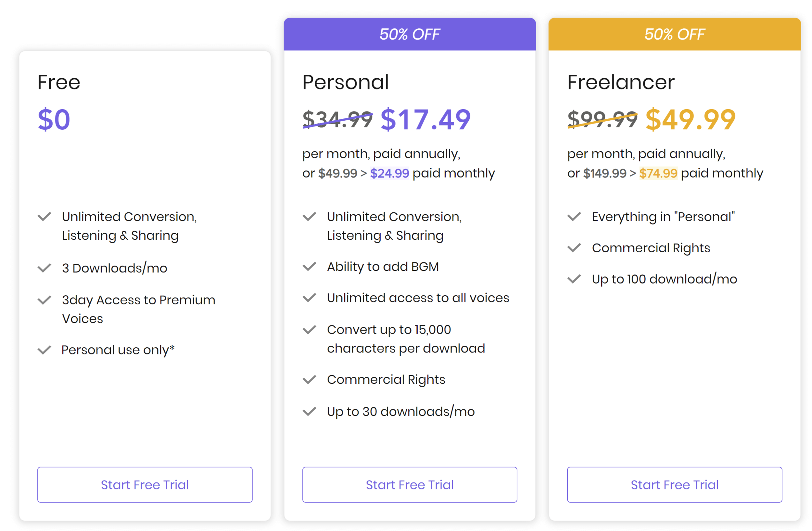Click the highlighted $74.99 monthly price
This screenshot has width=812, height=531.
[x=658, y=173]
